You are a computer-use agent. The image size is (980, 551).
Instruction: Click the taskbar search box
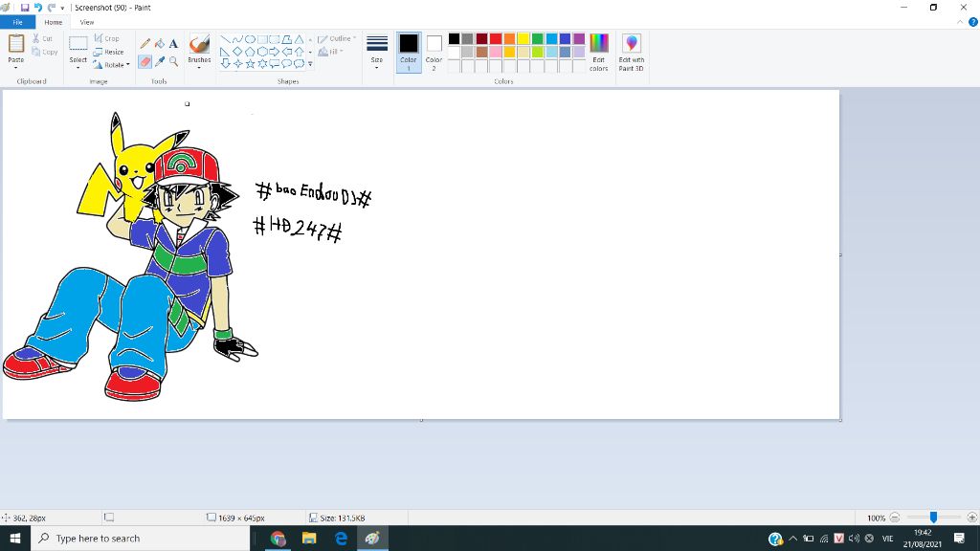(x=140, y=538)
